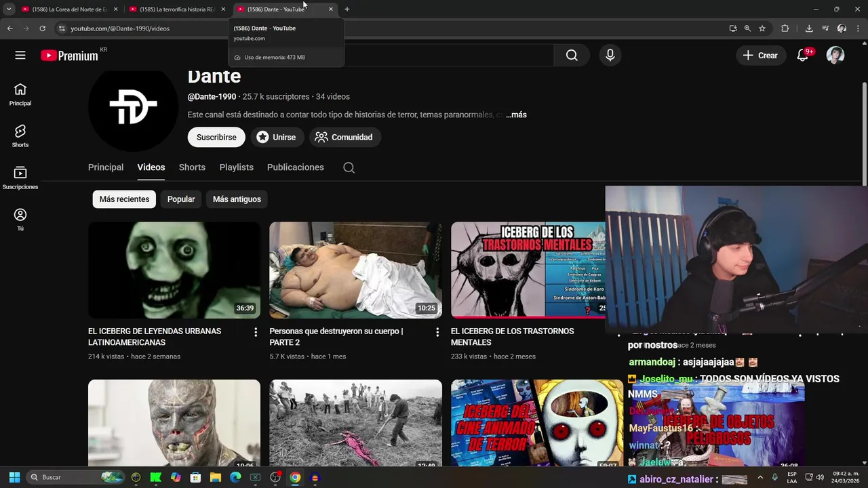Switch to the Shorts channel tab
868x488 pixels.
(192, 167)
